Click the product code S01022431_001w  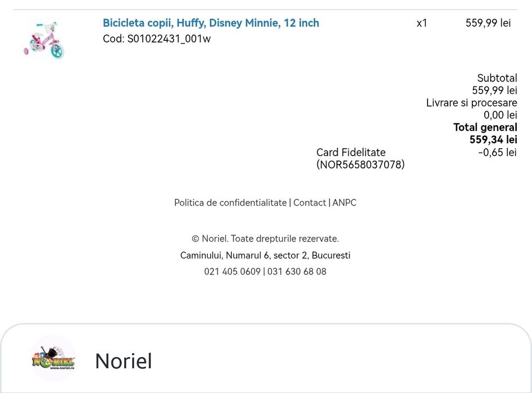coord(169,39)
